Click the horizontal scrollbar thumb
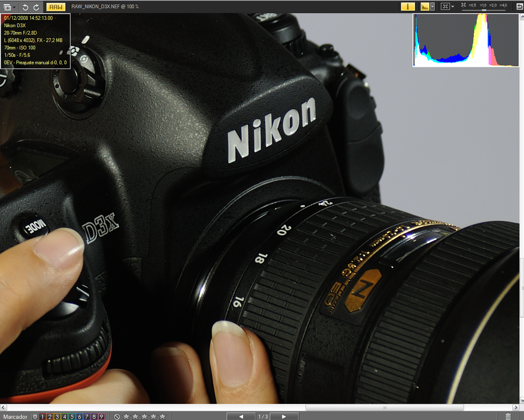 tap(385, 408)
